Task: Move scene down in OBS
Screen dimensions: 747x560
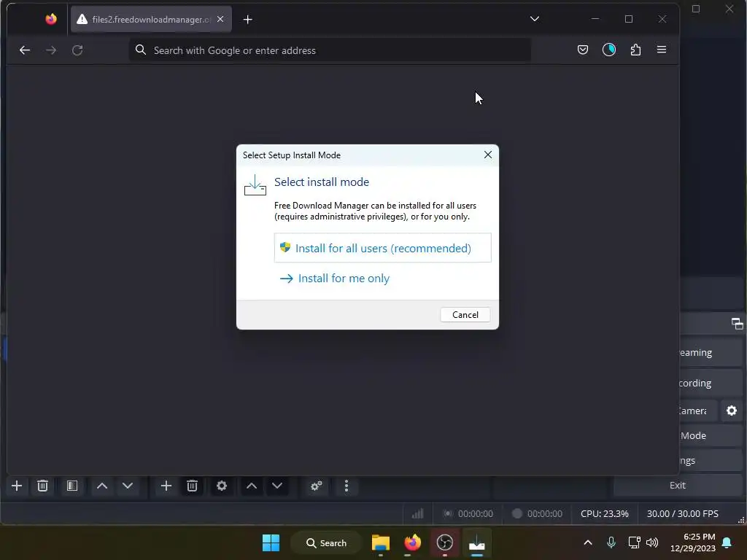Action: [x=128, y=486]
